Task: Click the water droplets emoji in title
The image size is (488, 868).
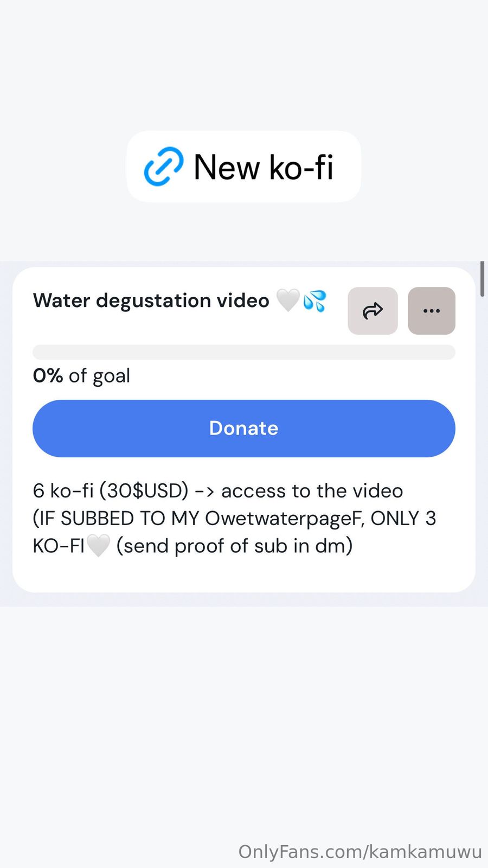Action: [x=314, y=301]
